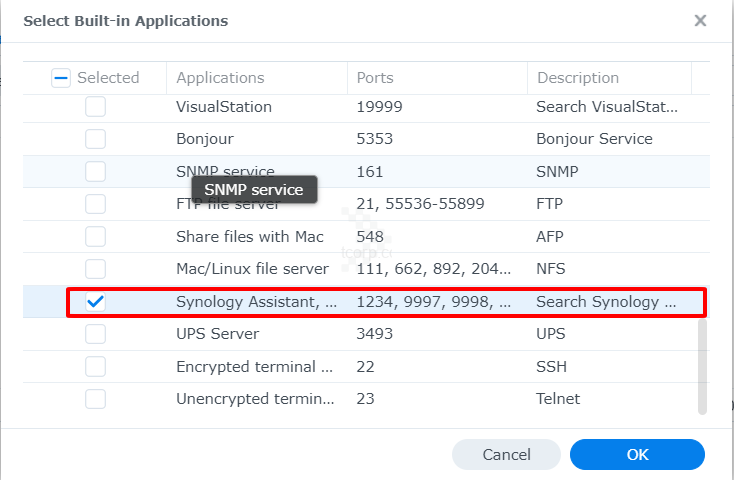Tick the SNMP service checkbox
Screen dimensions: 734x480
pos(95,172)
